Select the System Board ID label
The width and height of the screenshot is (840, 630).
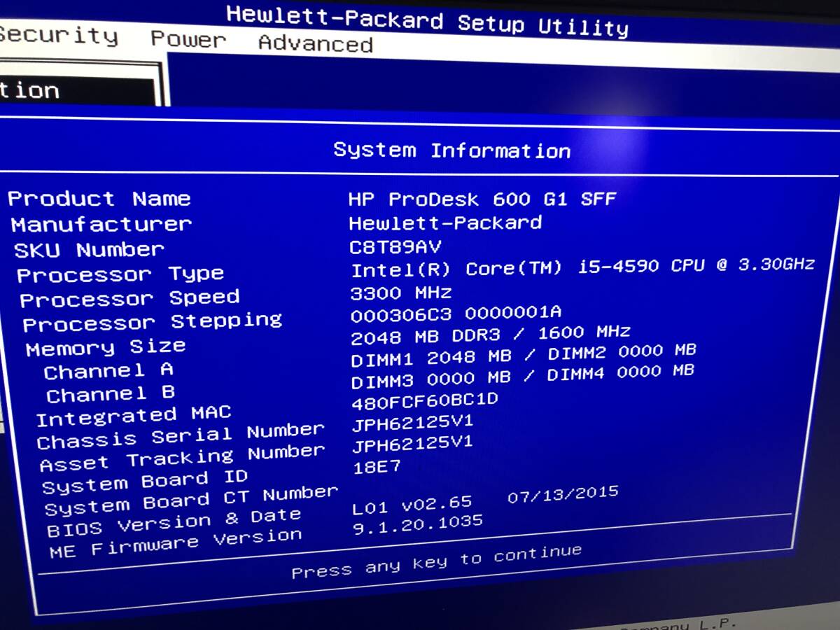coord(145,481)
